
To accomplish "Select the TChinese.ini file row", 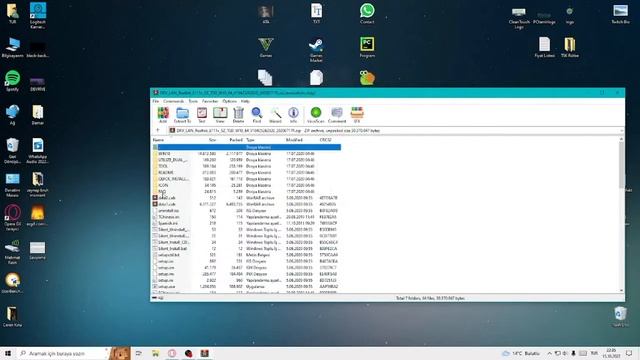I will click(247, 217).
